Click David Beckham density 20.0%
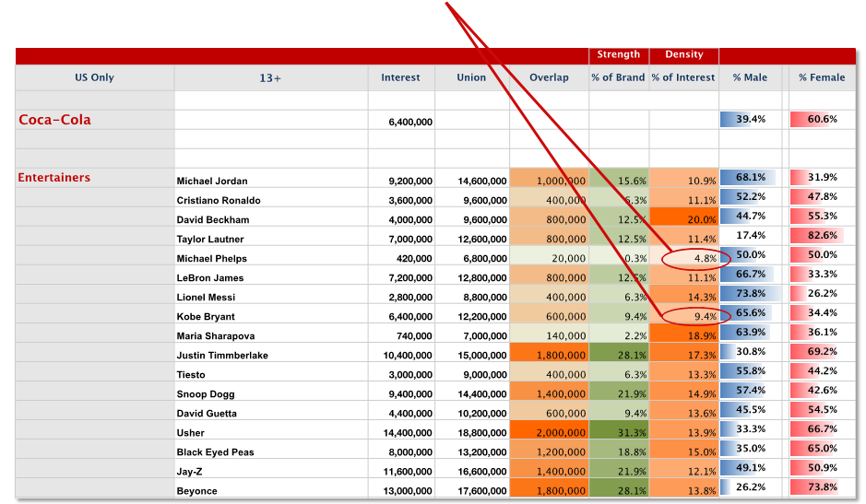This screenshot has width=866, height=504. click(x=684, y=217)
